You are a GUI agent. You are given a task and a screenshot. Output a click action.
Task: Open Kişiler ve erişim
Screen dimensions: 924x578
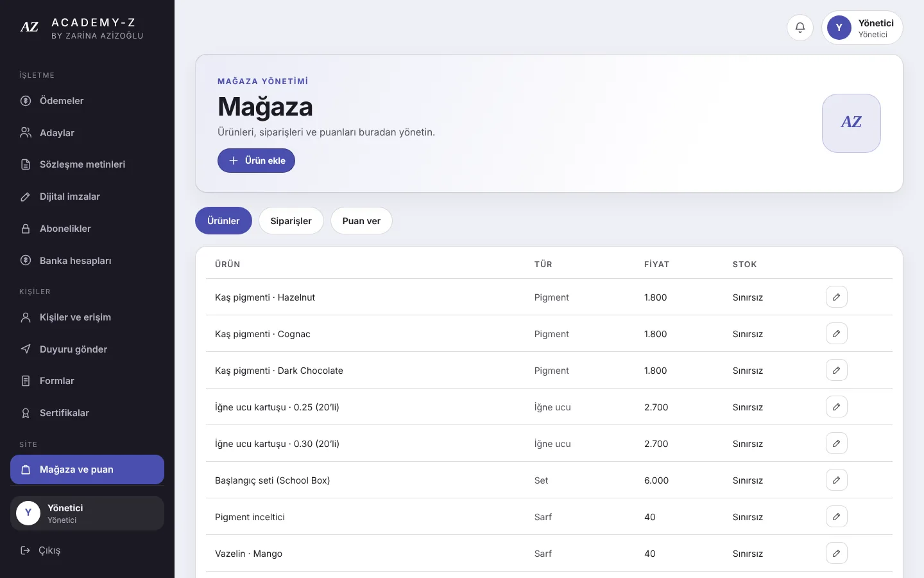pyautogui.click(x=87, y=317)
